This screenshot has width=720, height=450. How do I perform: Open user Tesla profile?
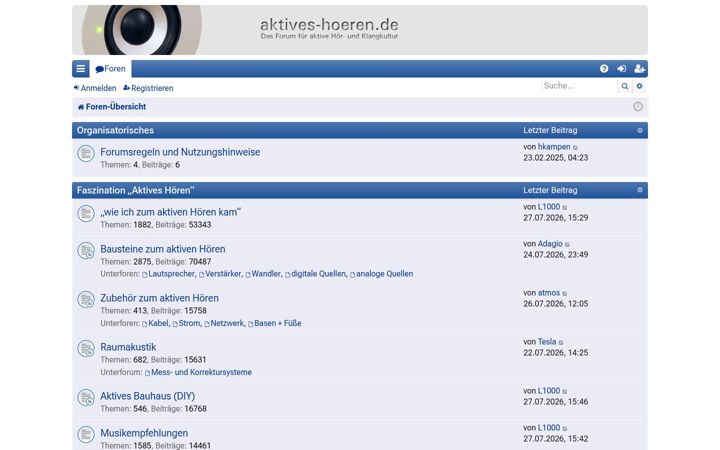[547, 342]
